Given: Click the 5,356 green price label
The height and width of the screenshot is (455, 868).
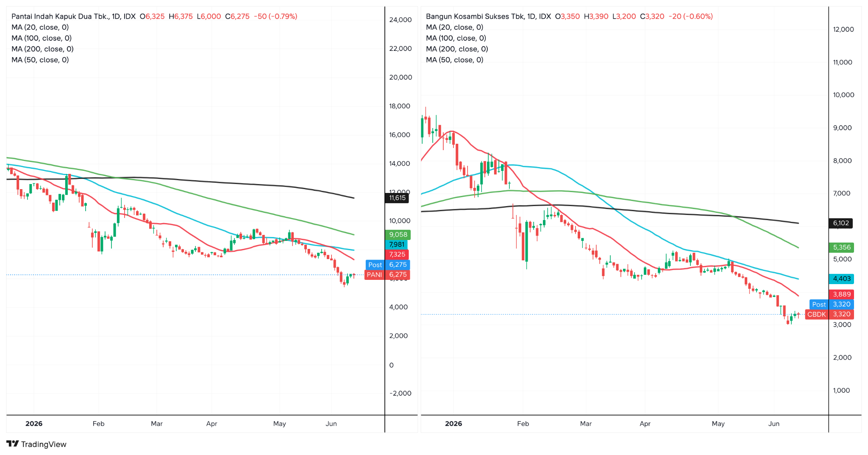Looking at the screenshot, I should 841,248.
